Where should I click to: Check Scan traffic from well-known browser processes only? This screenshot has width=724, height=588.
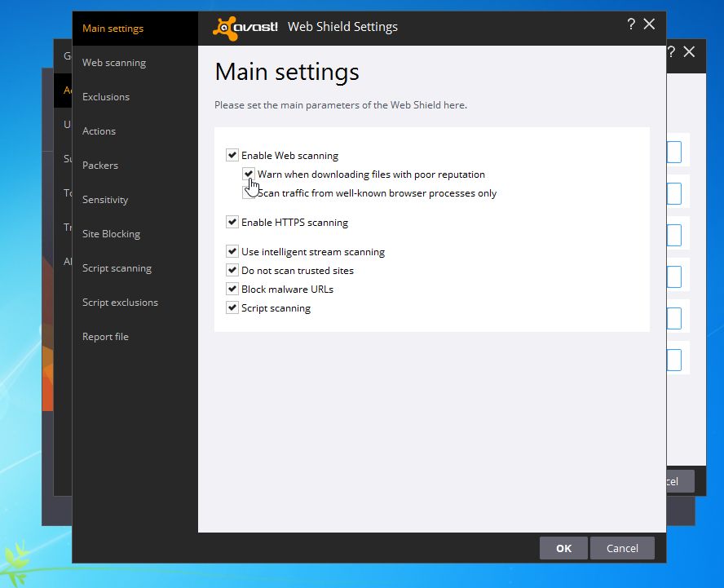click(249, 192)
